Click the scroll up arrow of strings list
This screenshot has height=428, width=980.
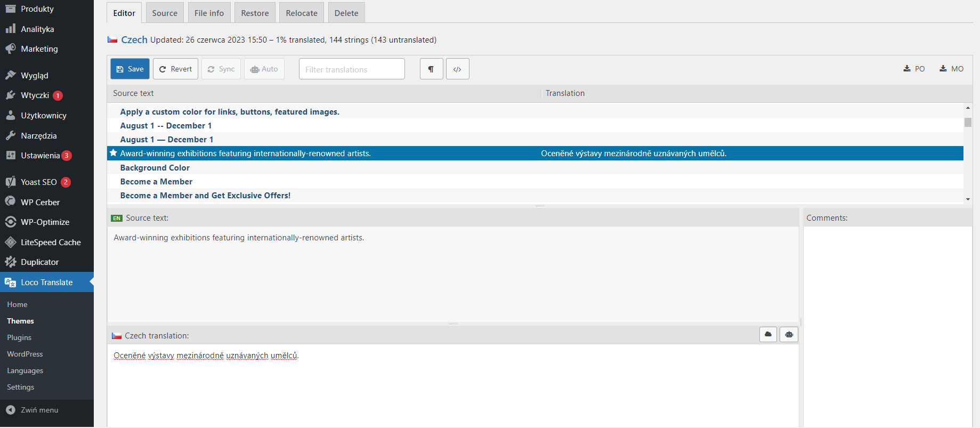pyautogui.click(x=968, y=108)
